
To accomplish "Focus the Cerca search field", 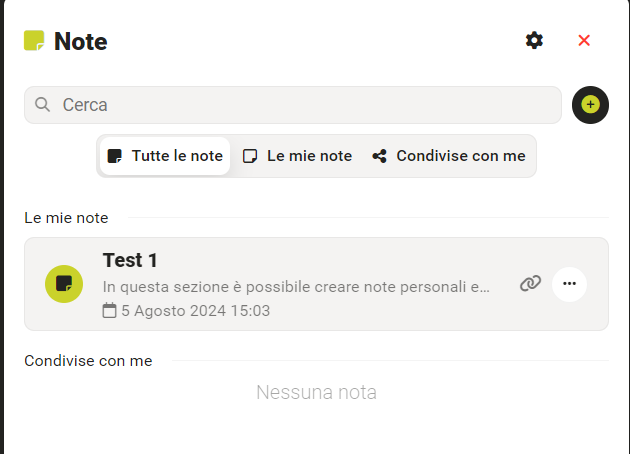I will (300, 104).
